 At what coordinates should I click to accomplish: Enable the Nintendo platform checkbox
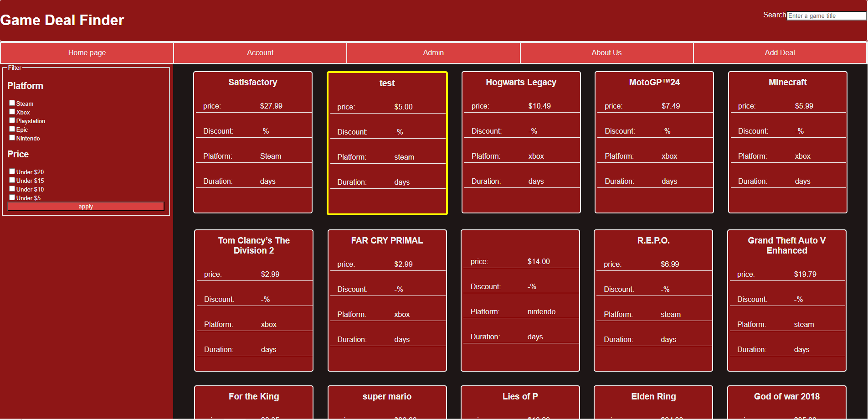point(12,137)
